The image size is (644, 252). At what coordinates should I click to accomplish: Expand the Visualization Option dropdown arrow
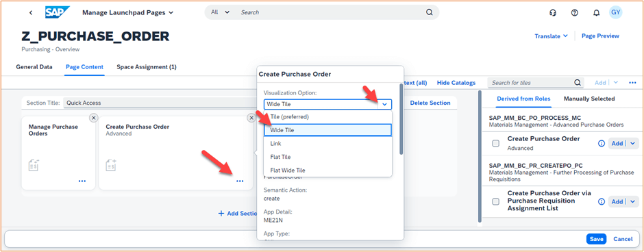point(384,104)
